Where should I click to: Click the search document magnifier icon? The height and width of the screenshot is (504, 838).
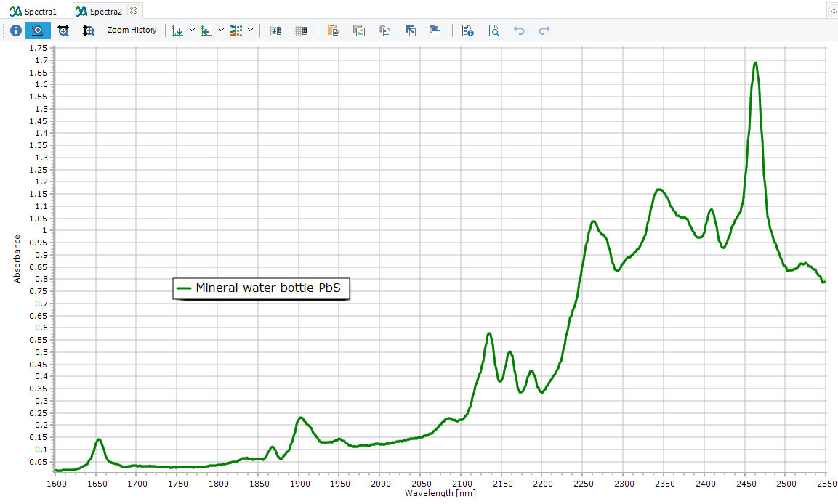tap(493, 31)
